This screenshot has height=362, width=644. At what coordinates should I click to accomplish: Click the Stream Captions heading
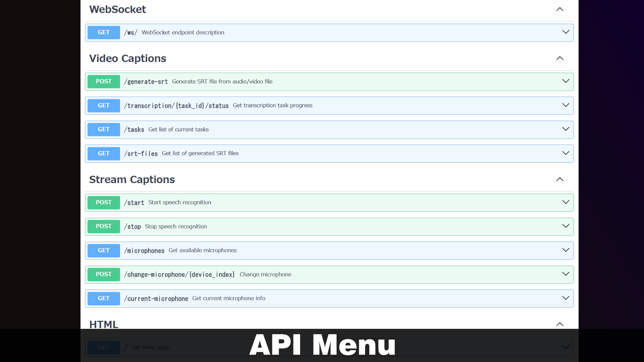pyautogui.click(x=132, y=180)
